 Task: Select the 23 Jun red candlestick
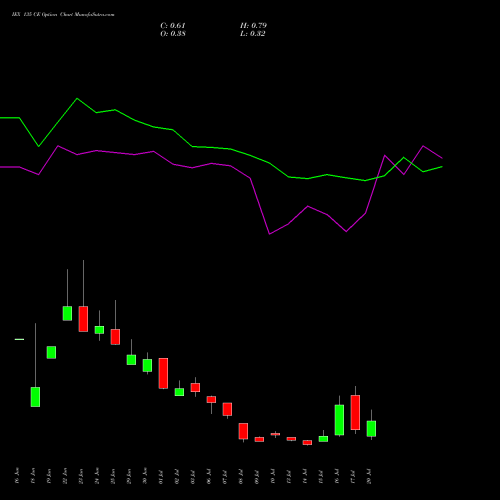coord(83,319)
